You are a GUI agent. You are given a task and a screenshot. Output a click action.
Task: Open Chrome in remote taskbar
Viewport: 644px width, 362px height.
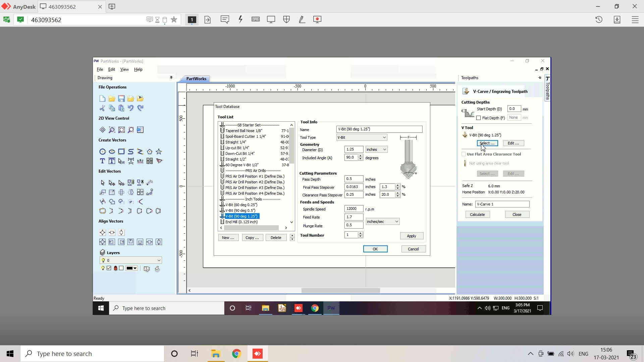coord(315,308)
